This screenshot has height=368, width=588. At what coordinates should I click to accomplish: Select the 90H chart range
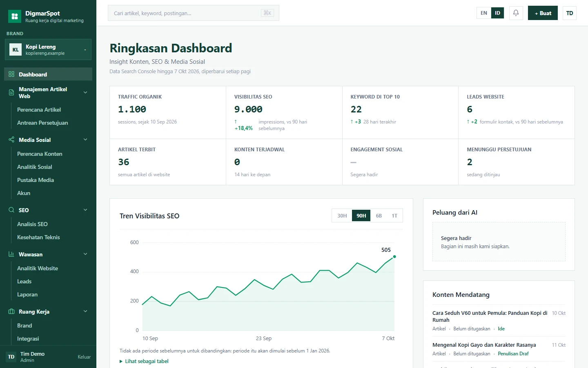pyautogui.click(x=361, y=216)
